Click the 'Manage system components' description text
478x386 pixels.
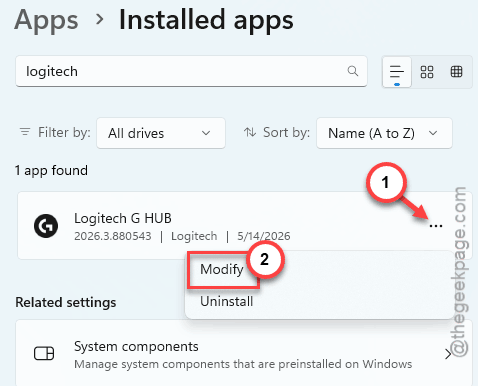(243, 364)
